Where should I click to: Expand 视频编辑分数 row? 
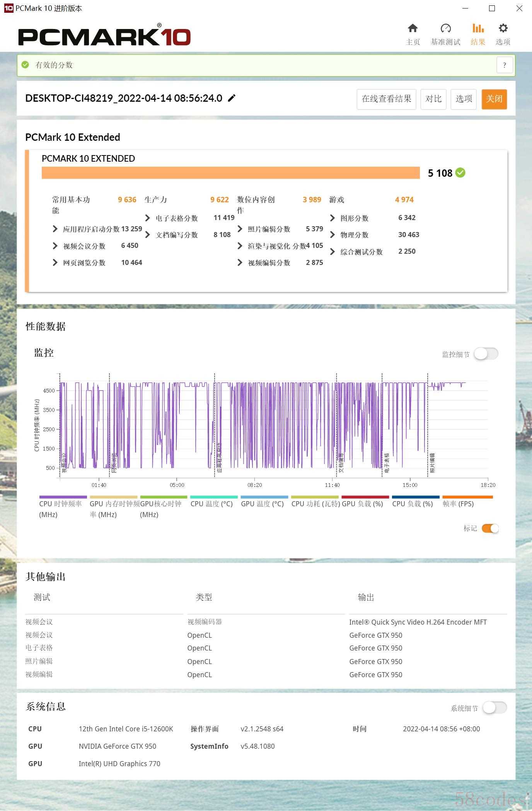tap(240, 263)
